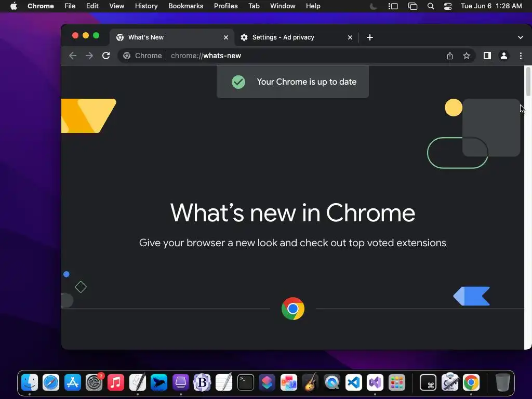532x399 pixels.
Task: Open Automator from the Dock
Action: coord(450,382)
